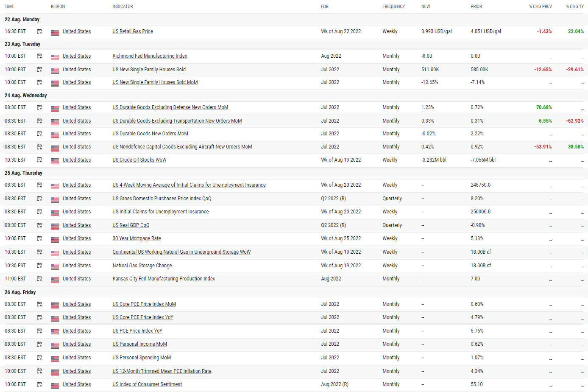The width and height of the screenshot is (588, 392).
Task: Open US Real GDP QoQ link
Action: click(131, 225)
